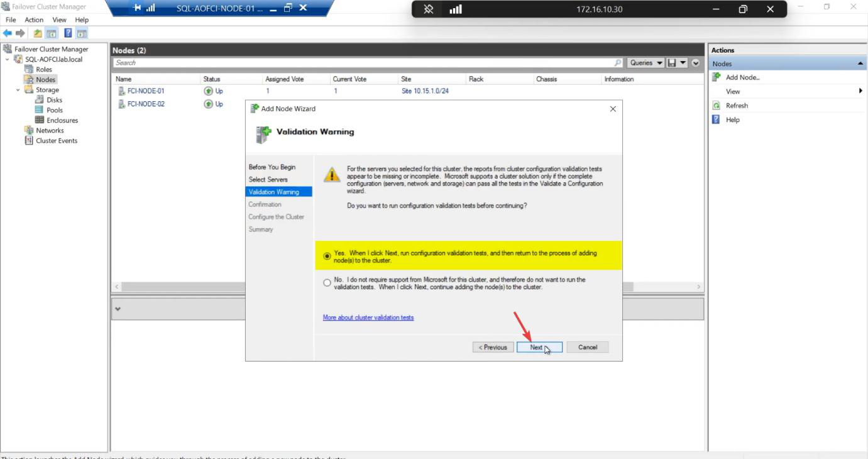Viewport: 868px width, 459px height.
Task: Select the Nodes item in the tree
Action: click(x=45, y=80)
